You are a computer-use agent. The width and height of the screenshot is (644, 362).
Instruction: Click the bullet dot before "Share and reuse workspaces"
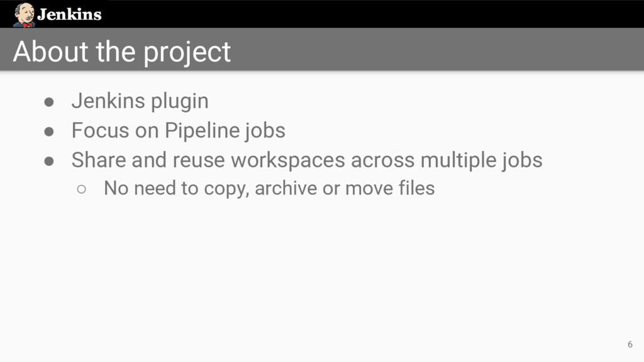(49, 160)
